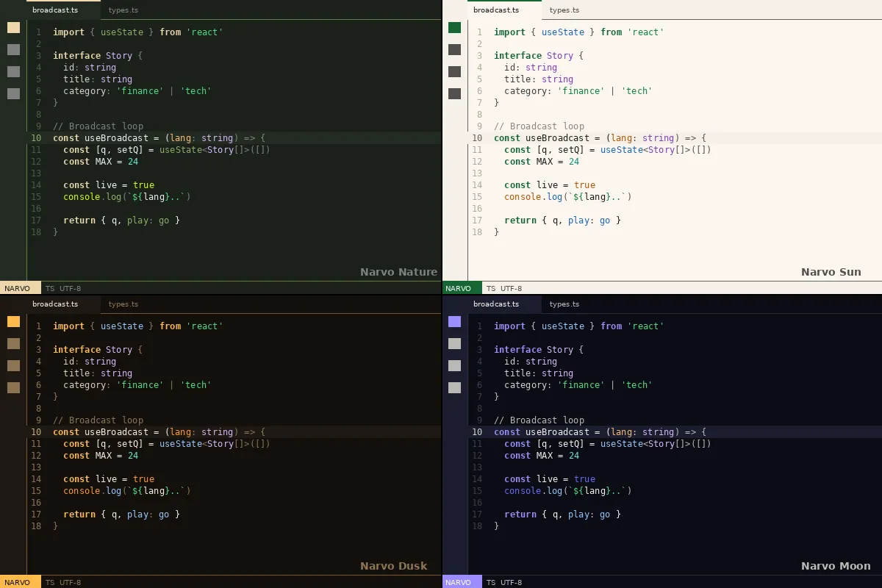Open broadcast.ts tab in Narvo Moon pane

click(x=504, y=304)
